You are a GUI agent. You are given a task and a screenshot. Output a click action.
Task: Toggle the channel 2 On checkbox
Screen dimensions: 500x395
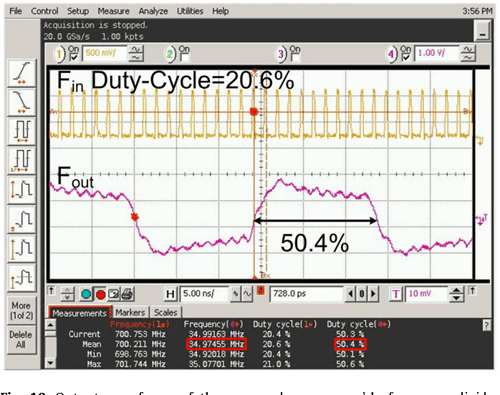tap(184, 58)
